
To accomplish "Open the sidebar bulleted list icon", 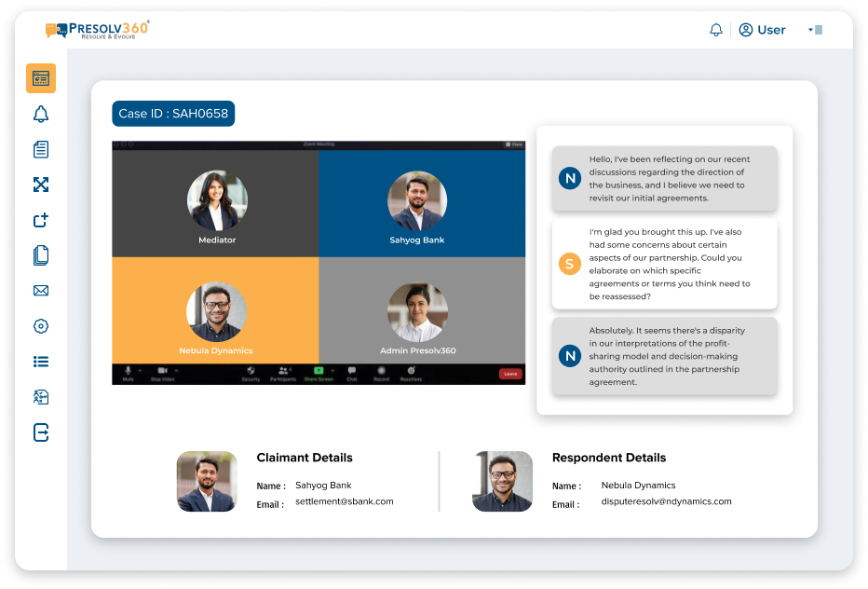I will click(x=41, y=362).
